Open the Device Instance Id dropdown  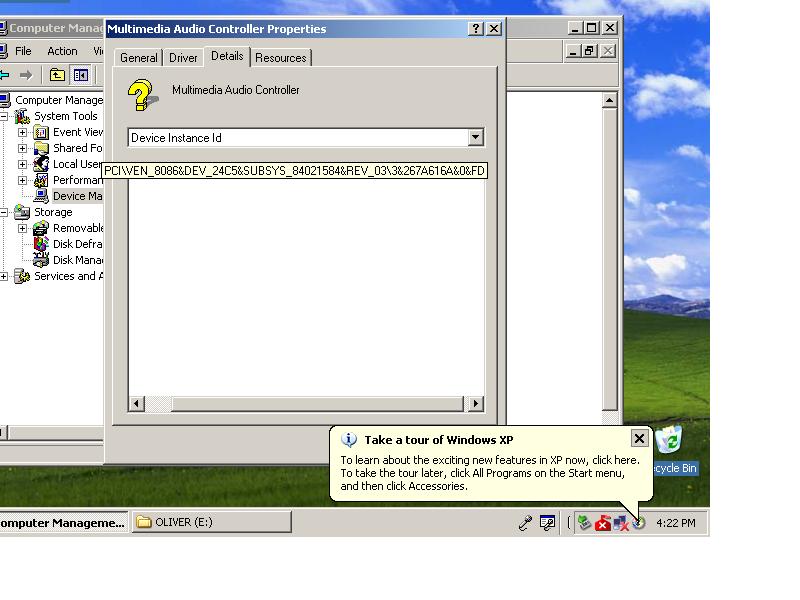475,137
